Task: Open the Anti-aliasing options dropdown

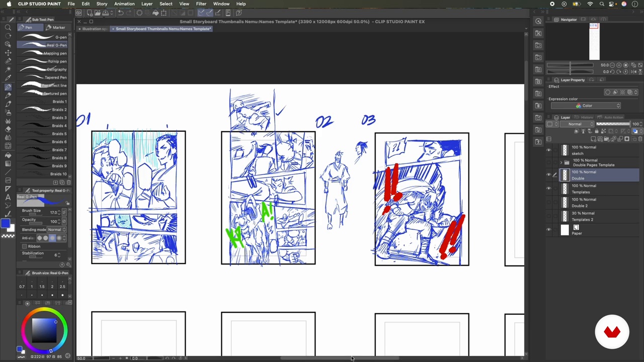Action: 64,238
